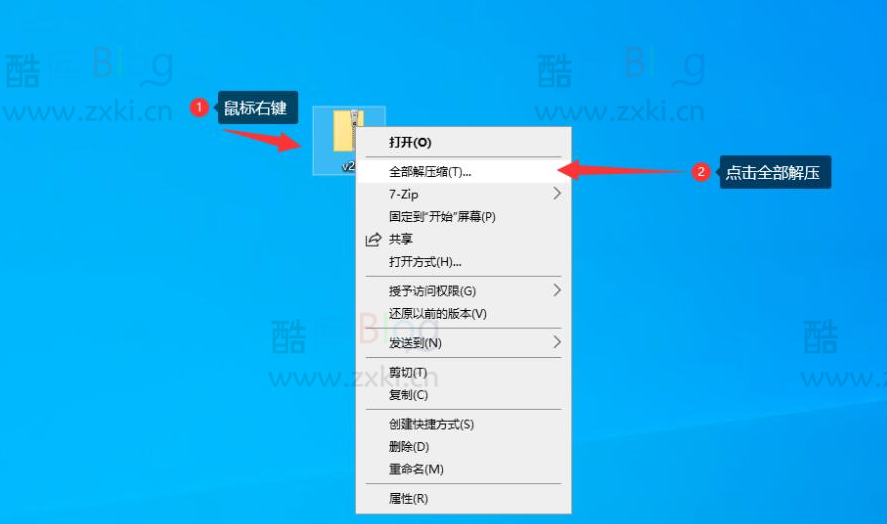Select 创建快捷方式(S) entry

click(x=463, y=424)
